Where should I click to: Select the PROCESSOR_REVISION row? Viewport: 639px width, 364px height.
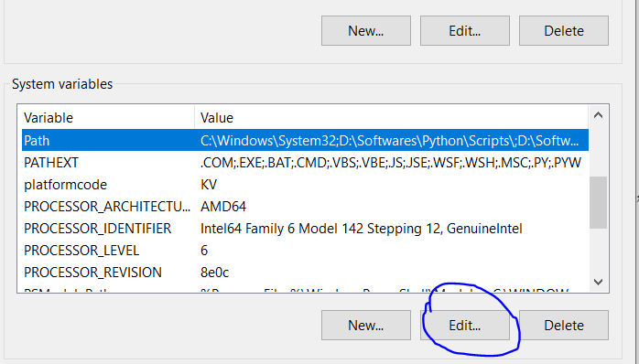(x=305, y=273)
